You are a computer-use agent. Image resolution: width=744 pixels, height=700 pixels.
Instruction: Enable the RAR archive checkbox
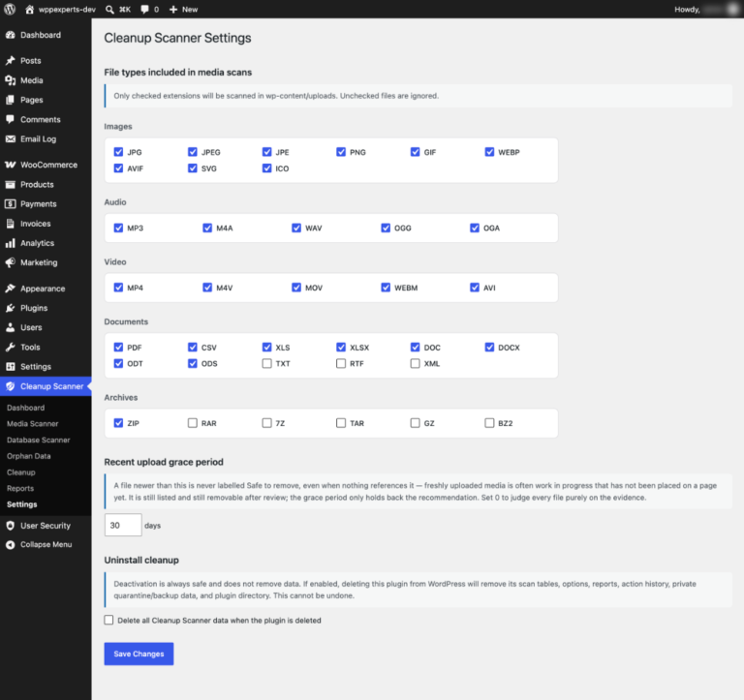(192, 422)
